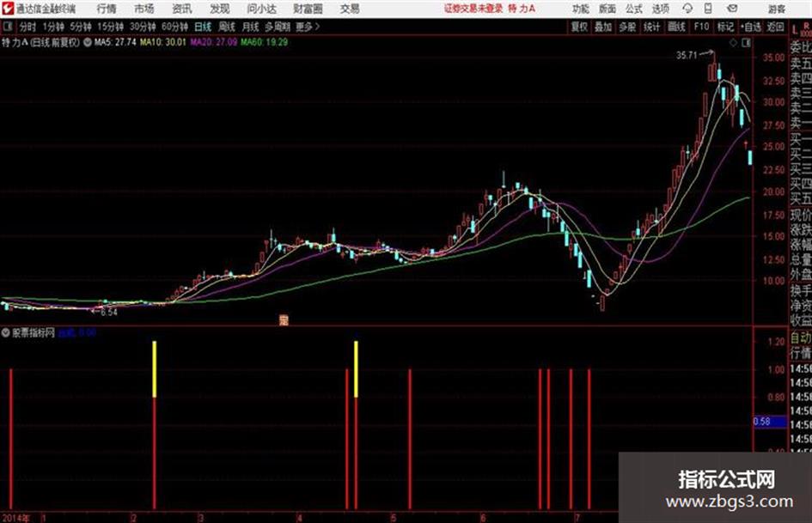Screen dimensions: 812x523
Task: Open the 市场 menu
Action: click(144, 9)
